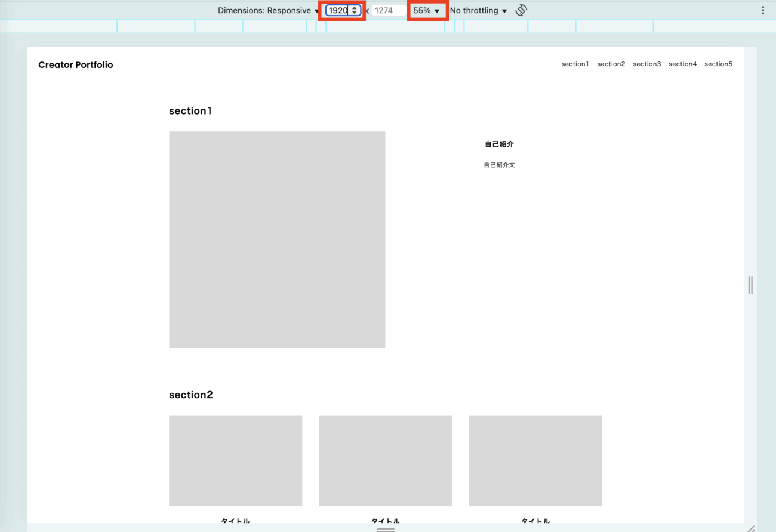Viewport: 776px width, 532px height.
Task: Click the large gray placeholder image in section1
Action: coord(277,239)
